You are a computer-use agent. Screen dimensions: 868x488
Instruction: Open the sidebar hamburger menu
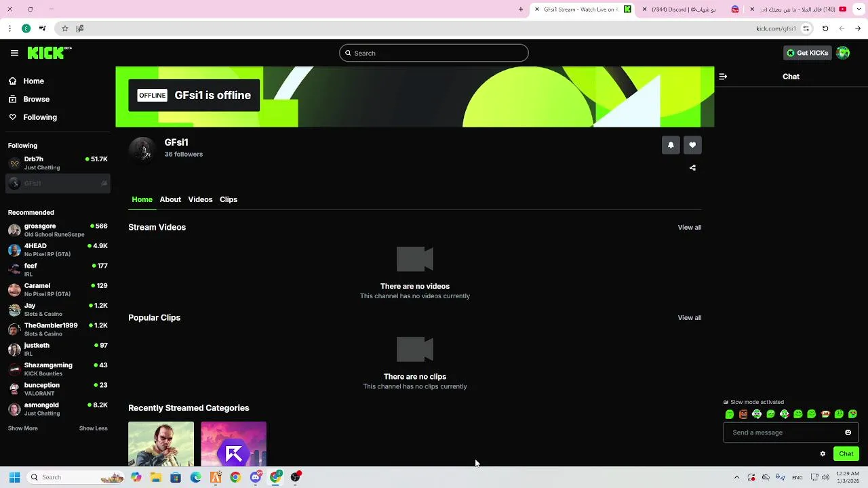click(x=14, y=53)
